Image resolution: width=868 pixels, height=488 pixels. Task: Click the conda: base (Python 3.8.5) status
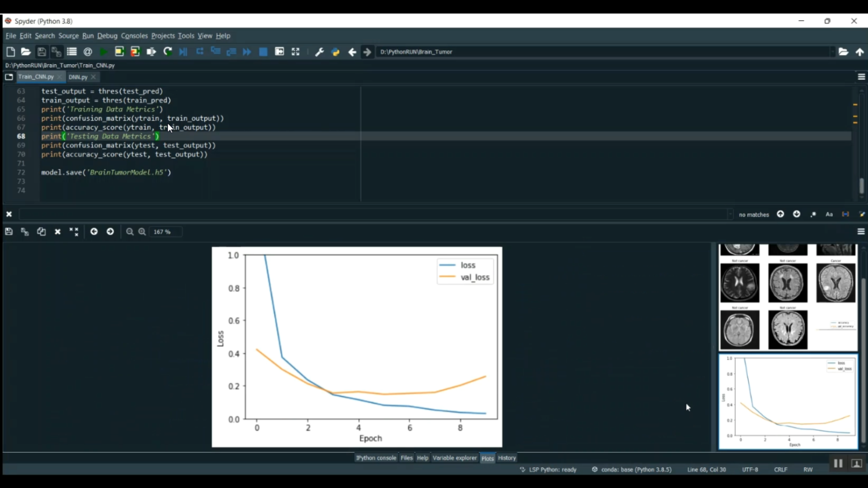coord(631,469)
